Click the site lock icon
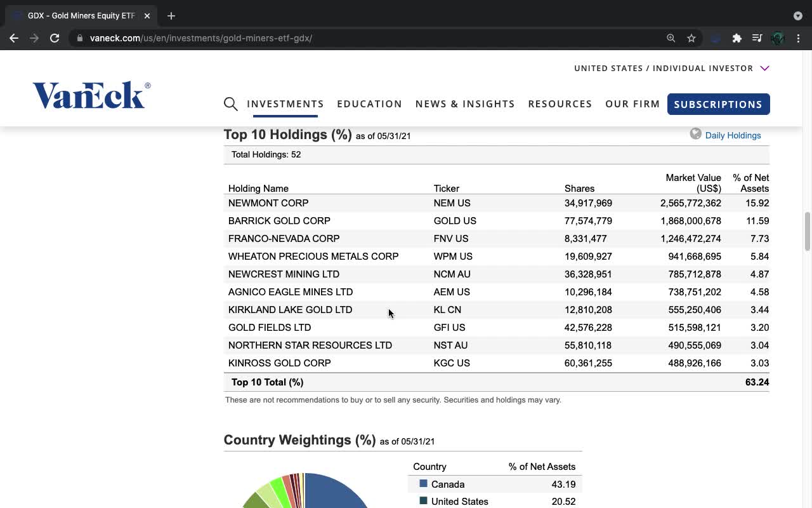This screenshot has height=508, width=812. tap(80, 38)
